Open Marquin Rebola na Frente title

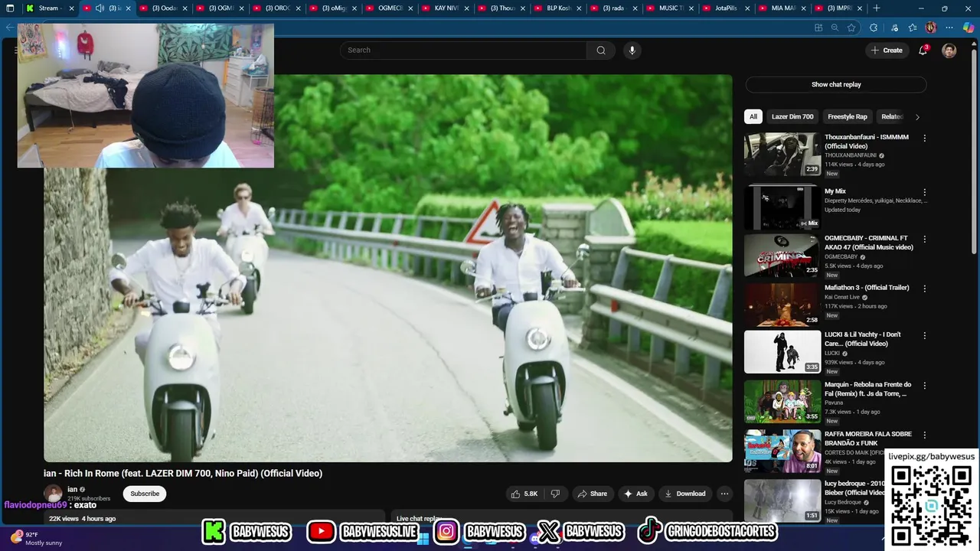coord(868,389)
